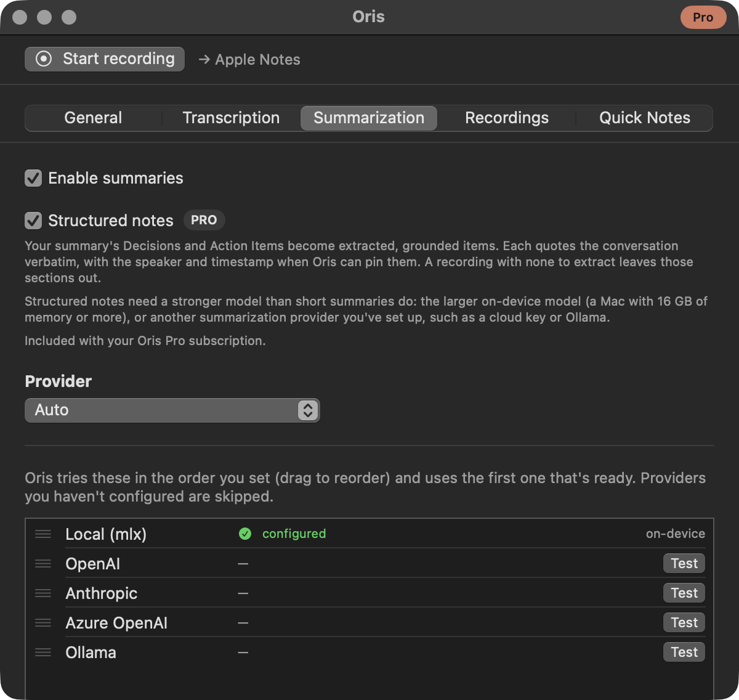Click the 'on-device' label
Viewport: 739px width, 700px height.
[x=676, y=534]
